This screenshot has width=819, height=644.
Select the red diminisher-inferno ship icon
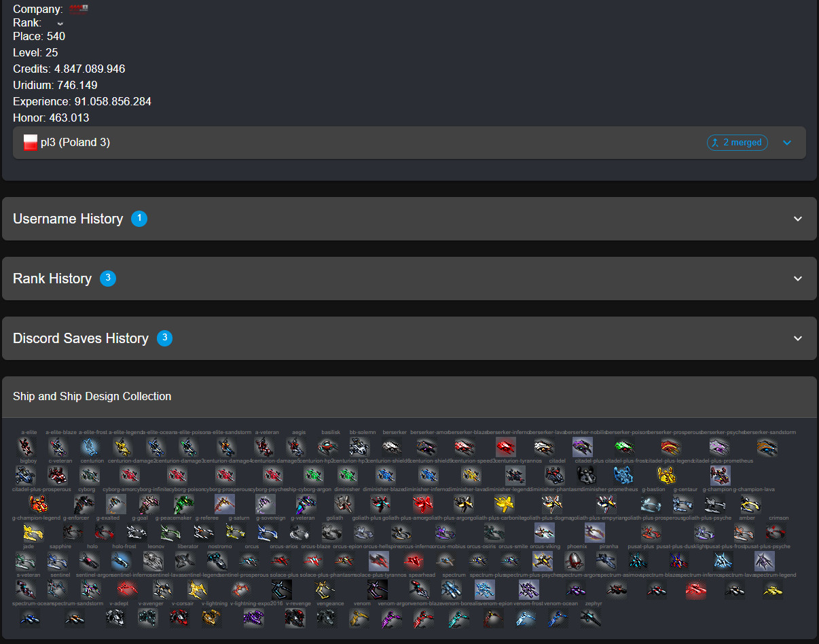click(423, 503)
